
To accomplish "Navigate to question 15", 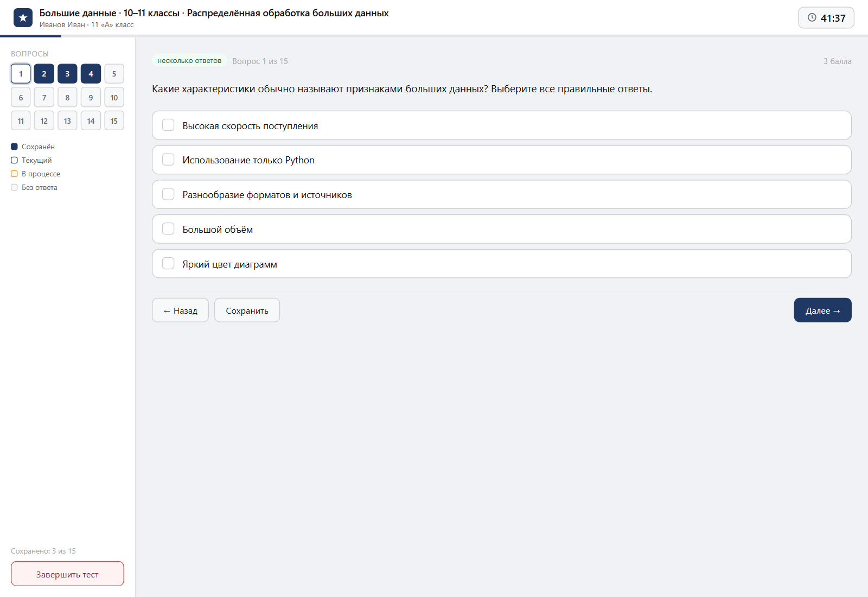I will click(114, 121).
